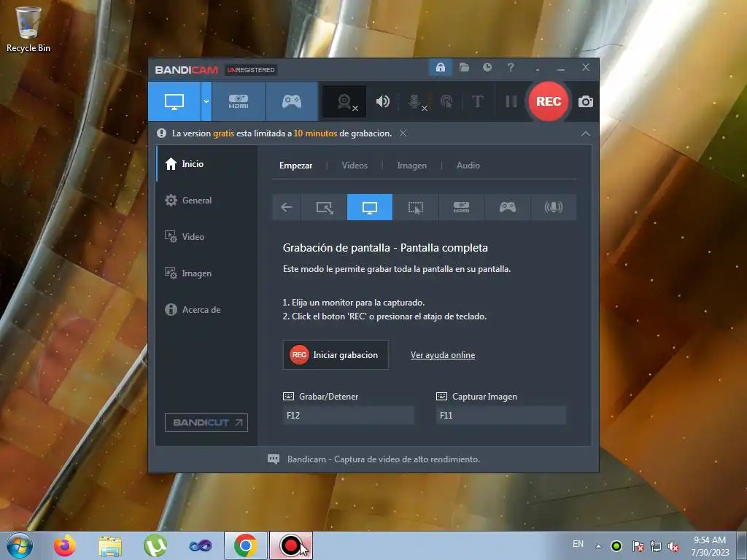The width and height of the screenshot is (747, 560).
Task: Select screen recording mode in top toolbar
Action: [174, 101]
